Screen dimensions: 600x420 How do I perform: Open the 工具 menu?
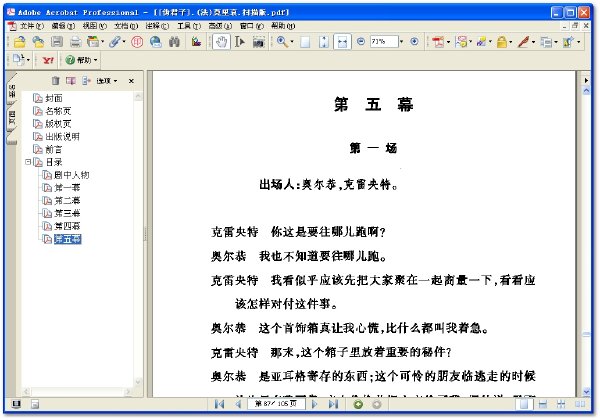pos(189,26)
